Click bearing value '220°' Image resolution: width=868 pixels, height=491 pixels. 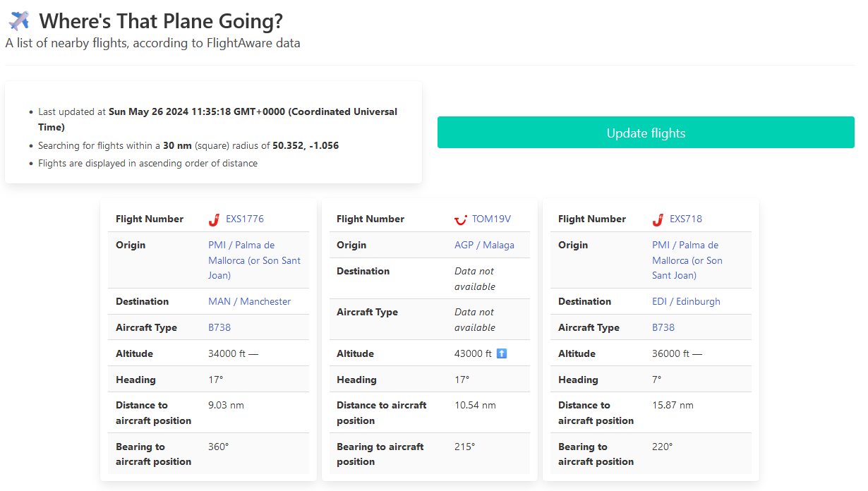tap(662, 447)
